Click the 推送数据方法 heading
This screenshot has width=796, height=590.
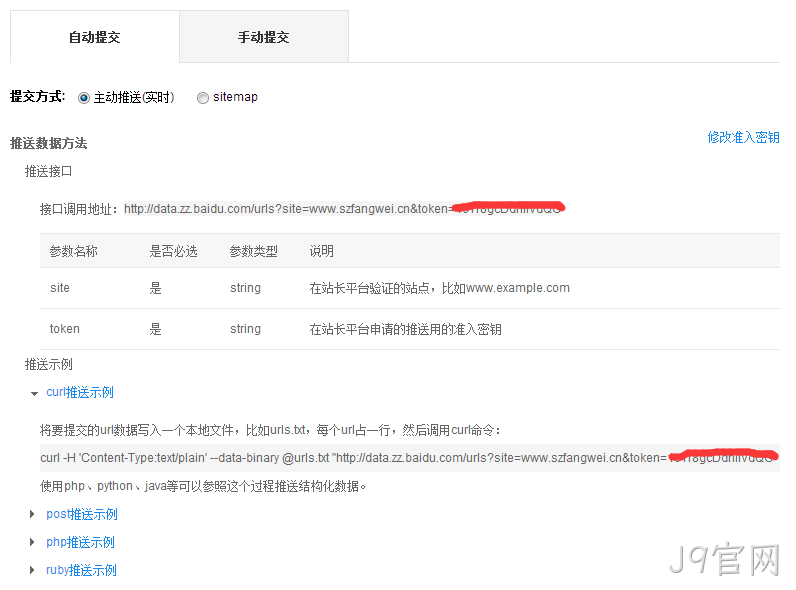click(x=49, y=144)
